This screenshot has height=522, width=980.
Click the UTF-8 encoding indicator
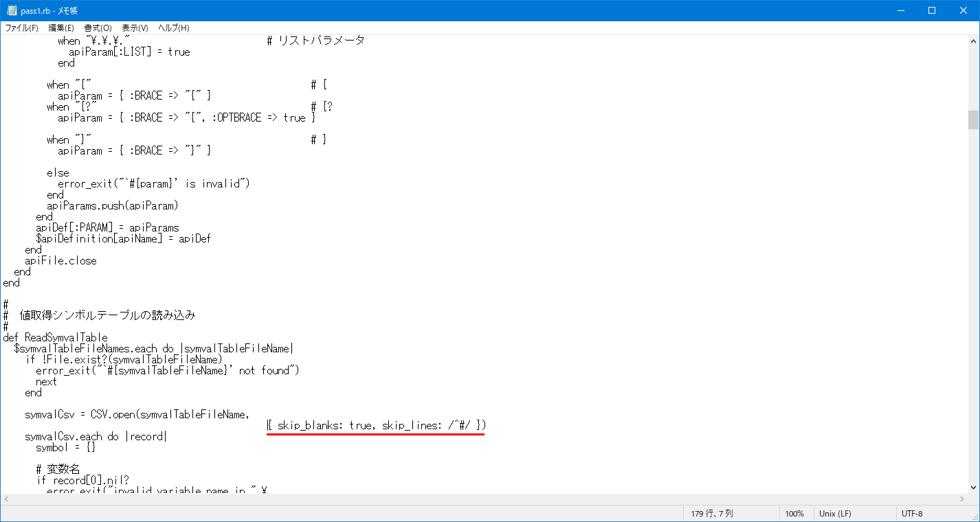coord(912,514)
